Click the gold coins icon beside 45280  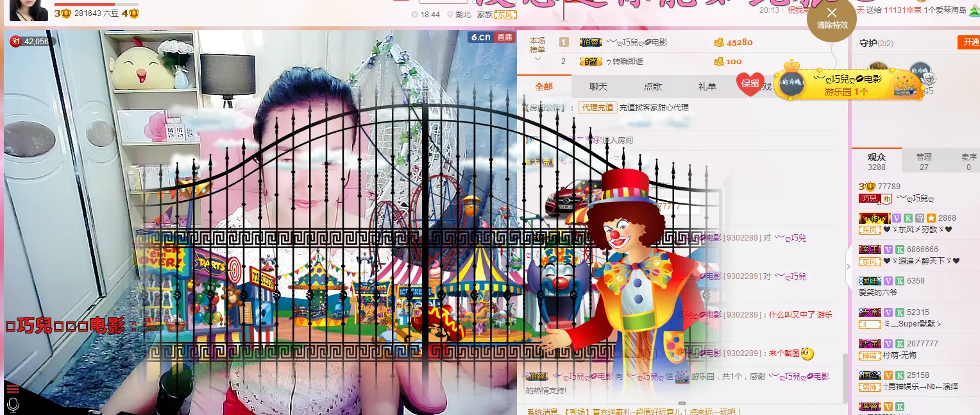[719, 42]
